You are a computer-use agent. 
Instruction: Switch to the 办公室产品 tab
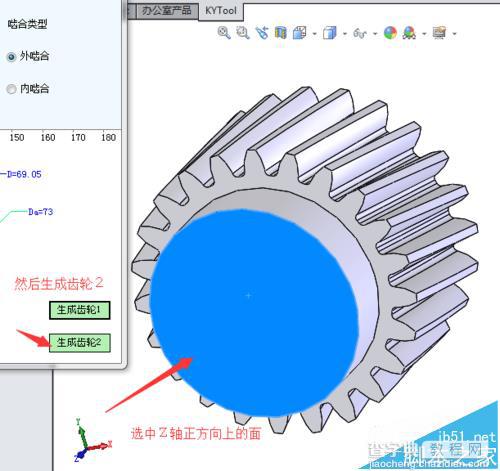pos(166,10)
